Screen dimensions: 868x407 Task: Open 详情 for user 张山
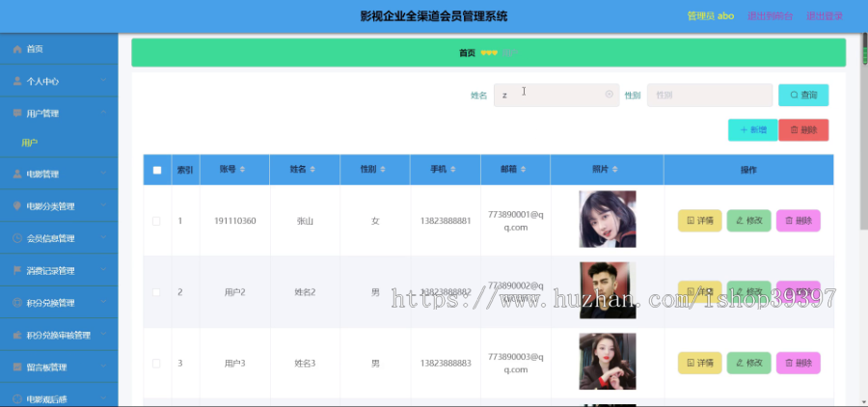pyautogui.click(x=700, y=221)
